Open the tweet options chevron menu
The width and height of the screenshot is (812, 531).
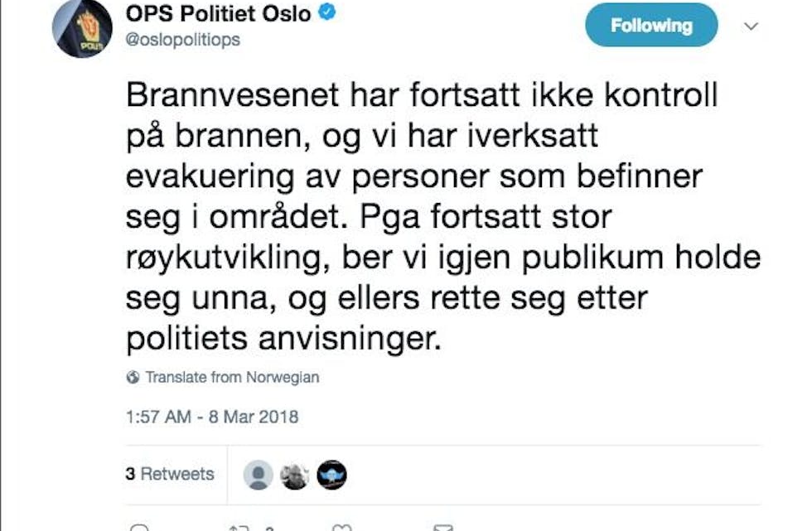coord(751,27)
